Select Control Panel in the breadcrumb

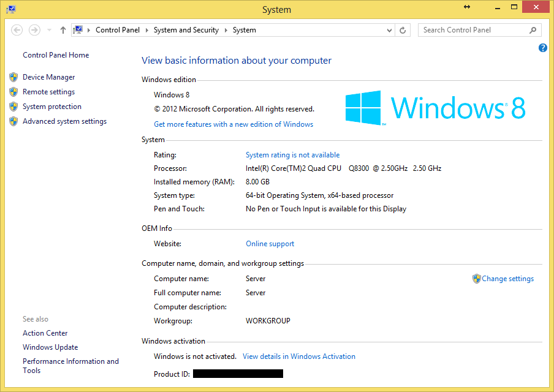point(118,30)
